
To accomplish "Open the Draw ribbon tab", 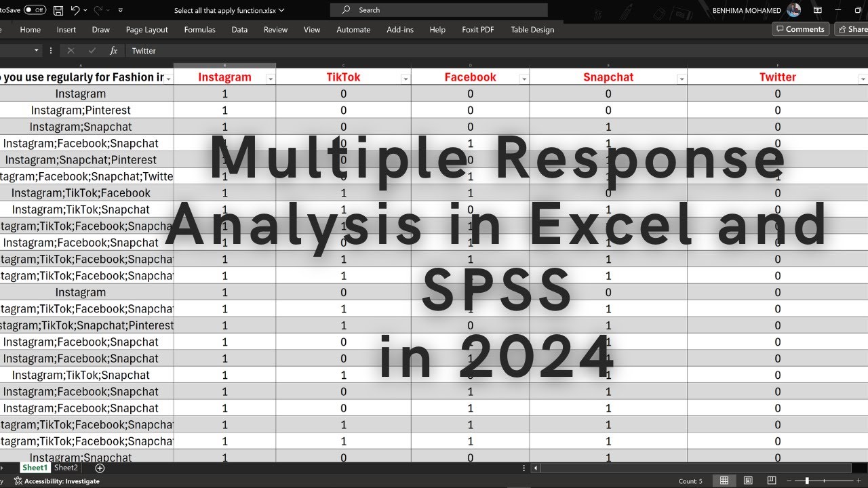I will [x=101, y=30].
